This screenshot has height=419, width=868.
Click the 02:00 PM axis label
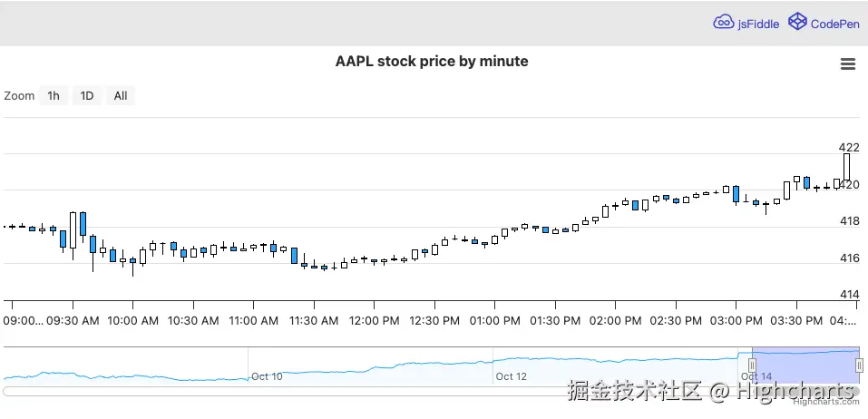click(x=616, y=320)
